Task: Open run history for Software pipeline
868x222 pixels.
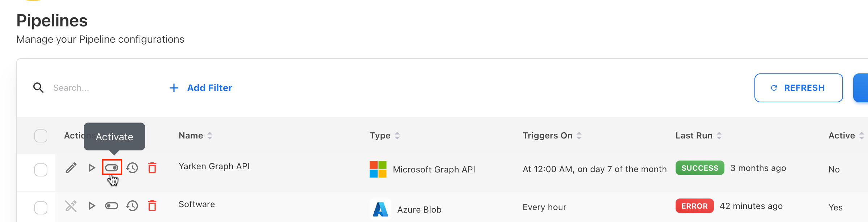Action: (x=132, y=206)
